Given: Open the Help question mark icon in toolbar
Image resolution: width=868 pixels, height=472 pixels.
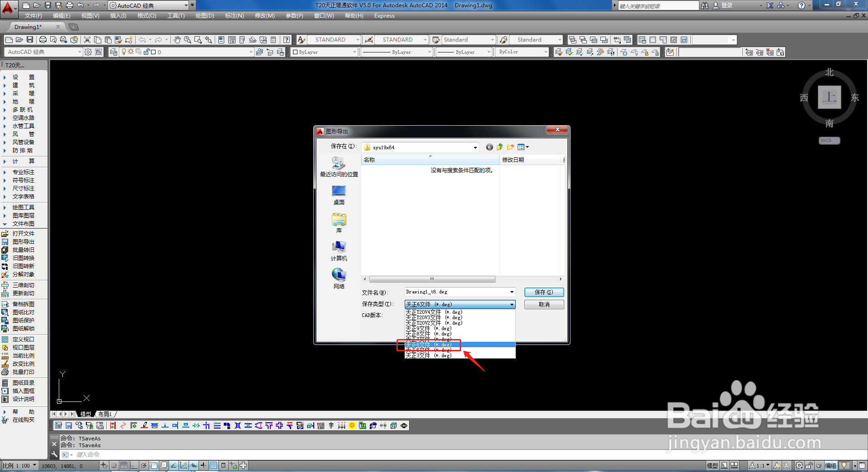Looking at the screenshot, I should coord(287,40).
